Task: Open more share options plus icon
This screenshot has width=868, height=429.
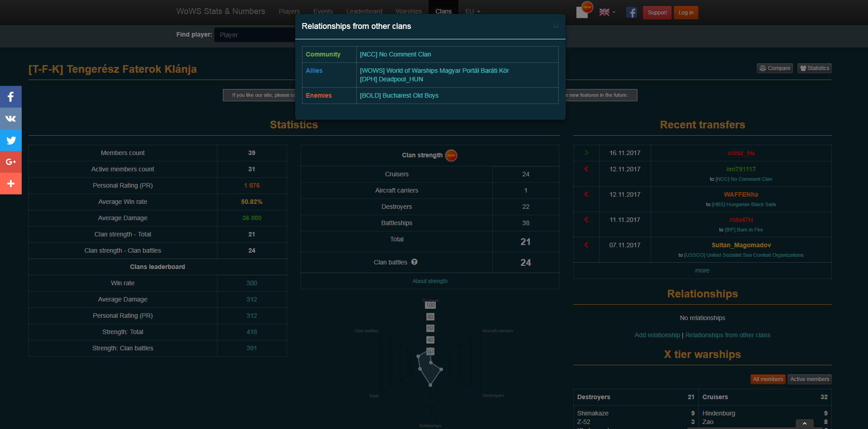Action: pos(11,184)
